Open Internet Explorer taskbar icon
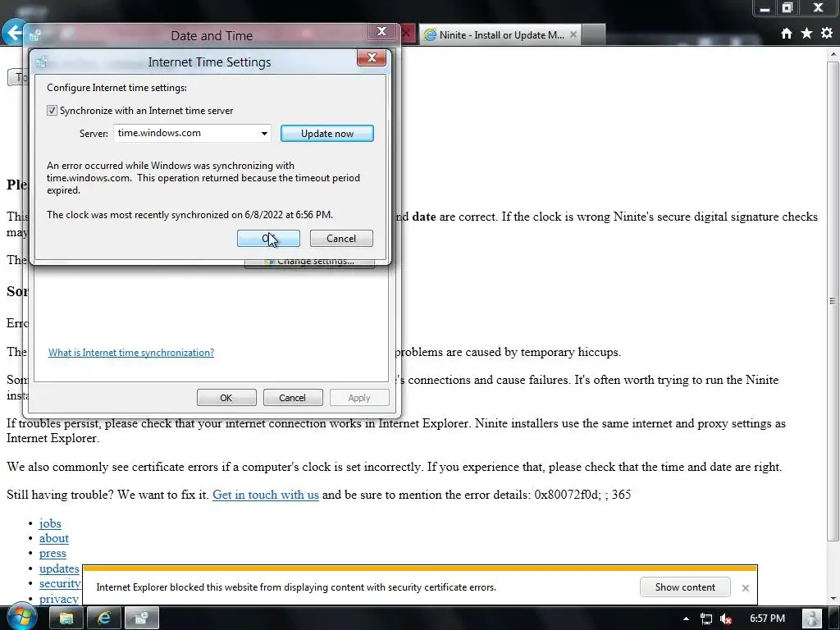 [x=104, y=619]
